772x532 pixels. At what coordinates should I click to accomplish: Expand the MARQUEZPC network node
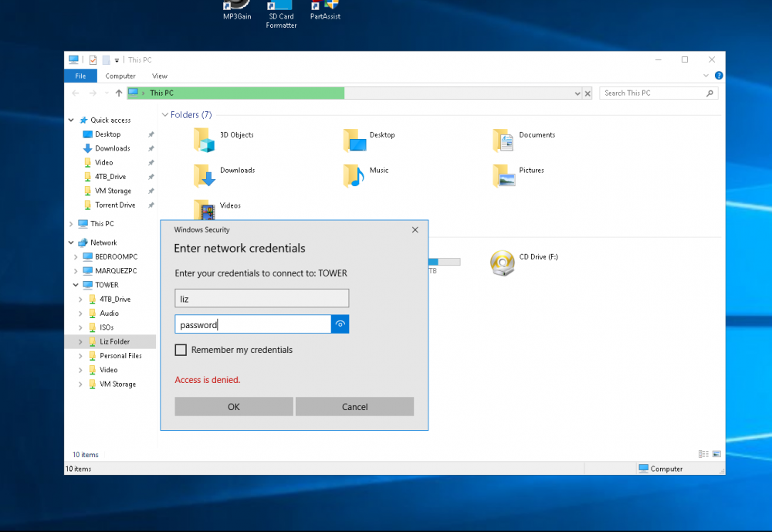[76, 271]
